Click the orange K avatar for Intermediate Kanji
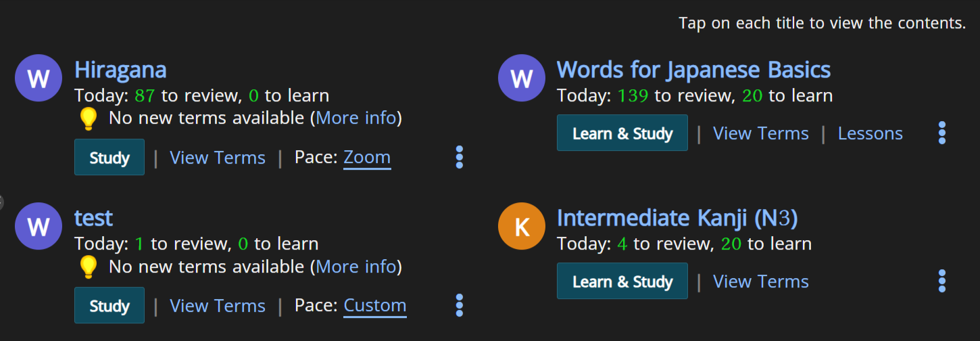Viewport: 980px width, 341px height. coord(521,226)
